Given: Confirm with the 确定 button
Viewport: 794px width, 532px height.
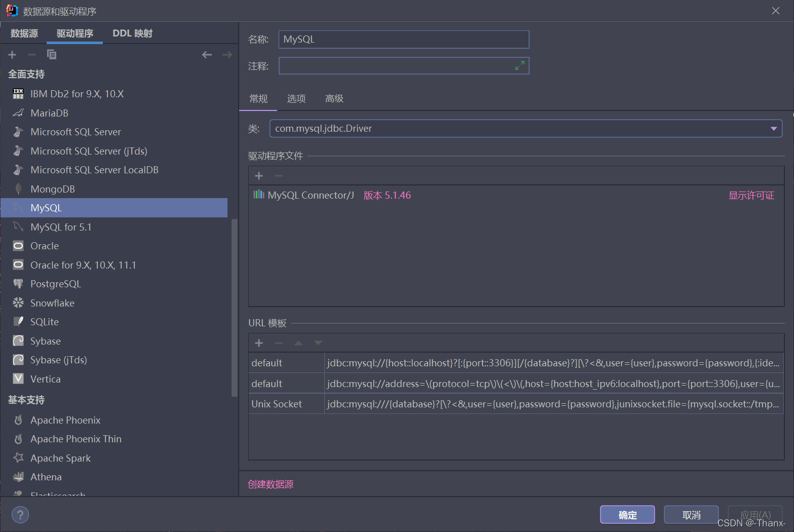Looking at the screenshot, I should (627, 515).
